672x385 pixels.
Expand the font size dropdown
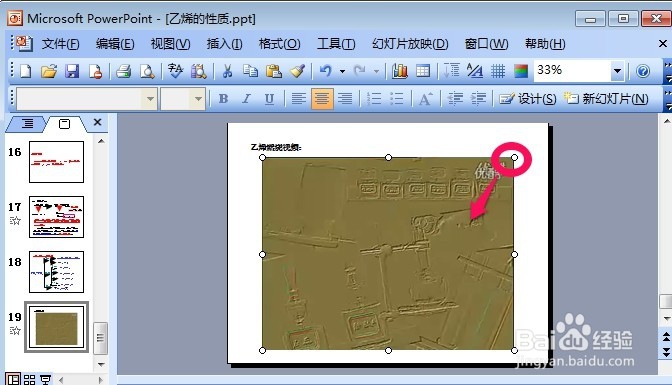198,99
